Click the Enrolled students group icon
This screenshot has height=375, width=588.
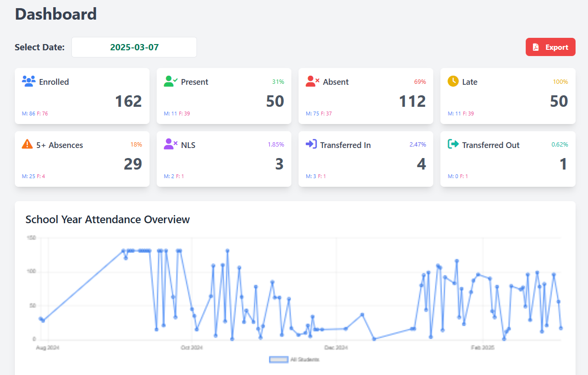point(29,81)
